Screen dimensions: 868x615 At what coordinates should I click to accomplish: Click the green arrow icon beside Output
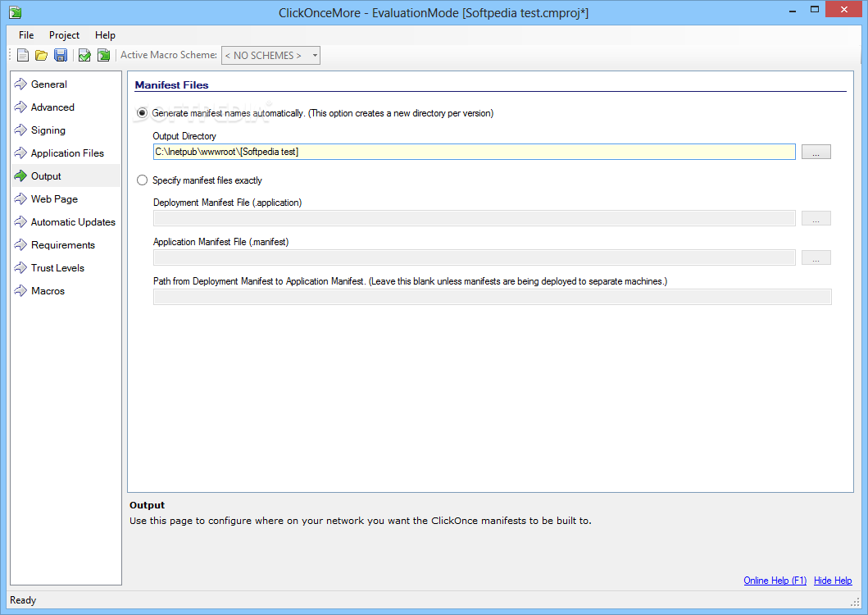(20, 176)
